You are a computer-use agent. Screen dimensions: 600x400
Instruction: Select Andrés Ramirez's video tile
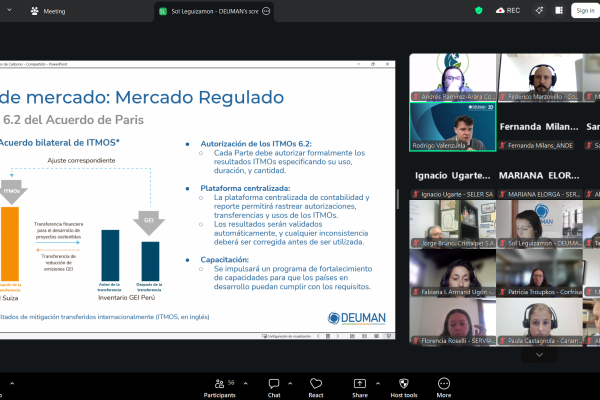click(453, 77)
